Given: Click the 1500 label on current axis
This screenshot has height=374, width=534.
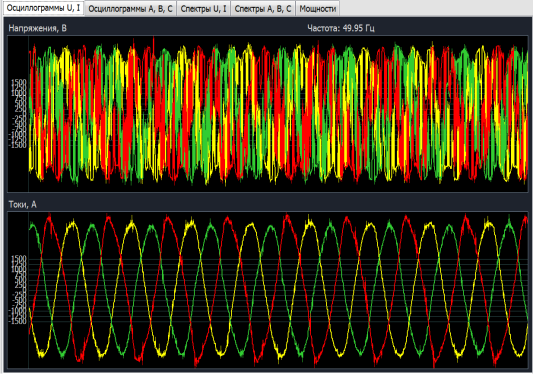Looking at the screenshot, I should pyautogui.click(x=19, y=259).
